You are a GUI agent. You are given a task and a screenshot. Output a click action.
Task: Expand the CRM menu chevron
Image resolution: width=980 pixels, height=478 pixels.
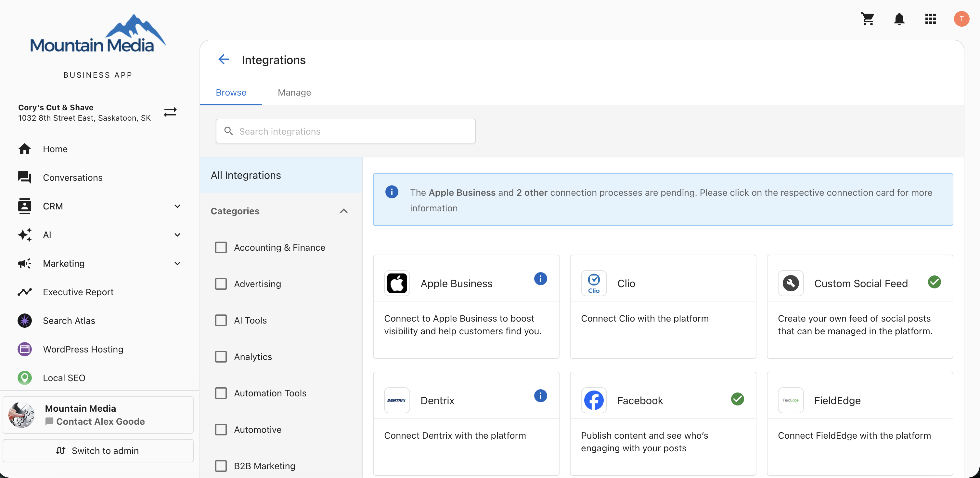177,206
